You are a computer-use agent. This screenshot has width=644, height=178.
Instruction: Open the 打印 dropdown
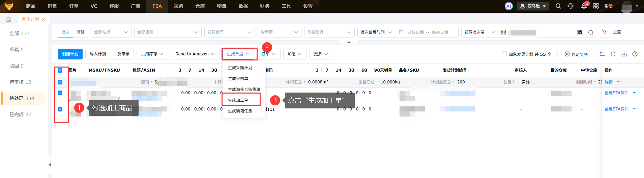click(268, 54)
